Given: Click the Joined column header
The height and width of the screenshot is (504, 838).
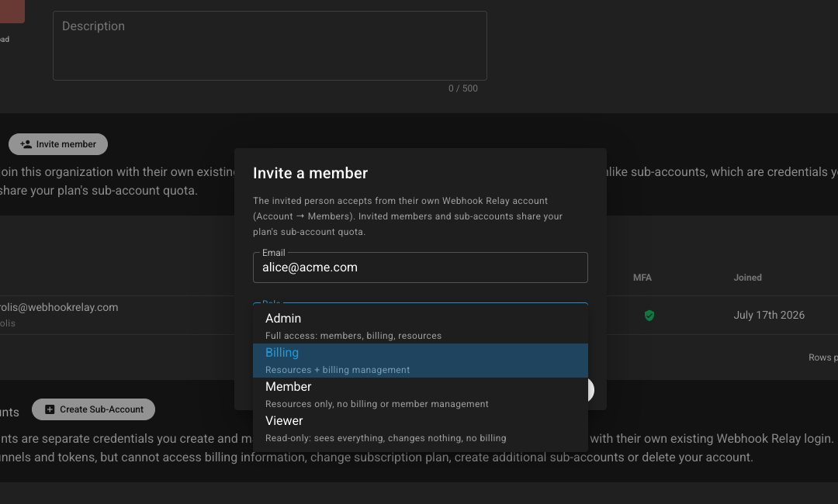Looking at the screenshot, I should tap(748, 278).
